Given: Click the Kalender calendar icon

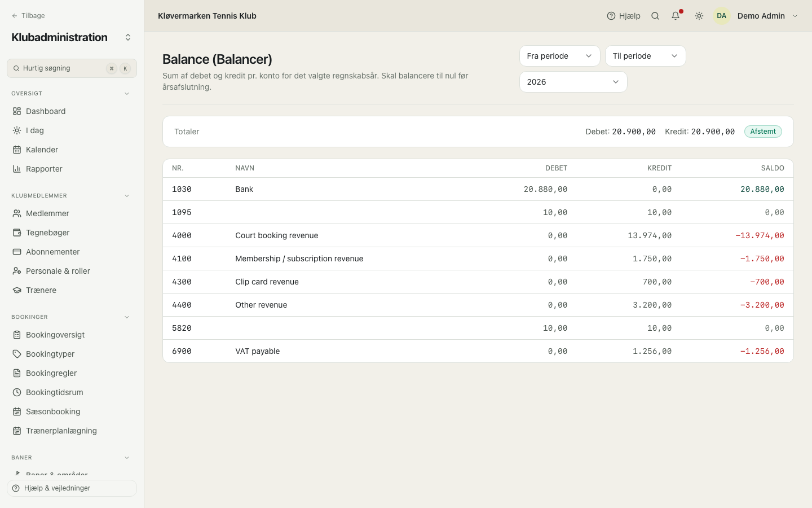Looking at the screenshot, I should click(17, 150).
